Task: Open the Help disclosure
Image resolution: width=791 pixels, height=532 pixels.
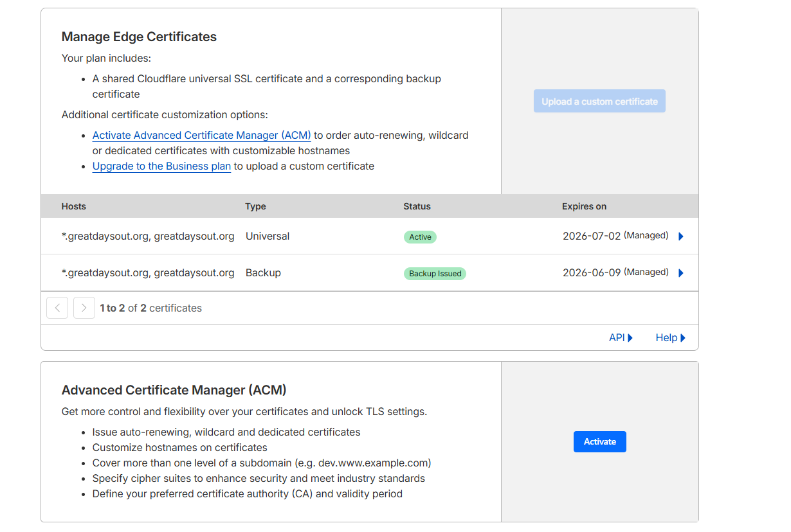Action: pyautogui.click(x=670, y=337)
